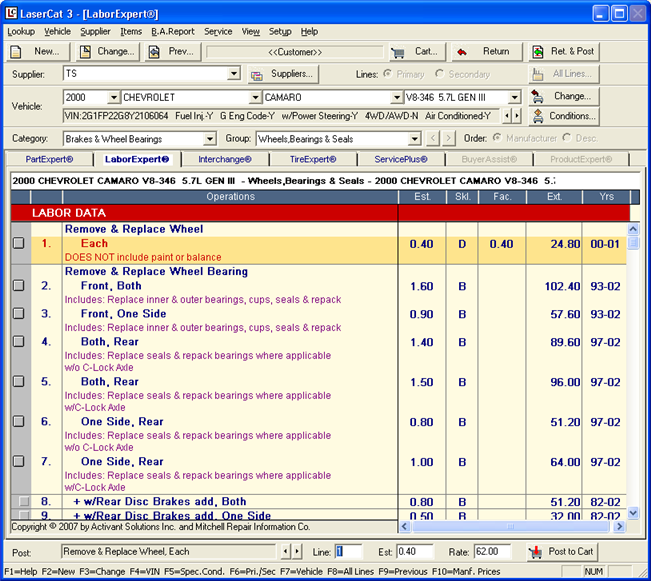Click the Rate input field
Image resolution: width=651 pixels, height=581 pixels.
pos(492,552)
